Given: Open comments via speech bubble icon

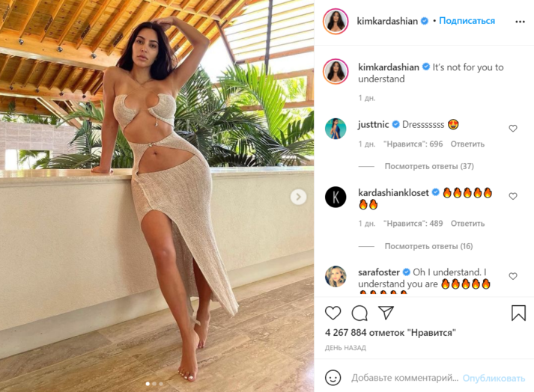Looking at the screenshot, I should point(359,313).
